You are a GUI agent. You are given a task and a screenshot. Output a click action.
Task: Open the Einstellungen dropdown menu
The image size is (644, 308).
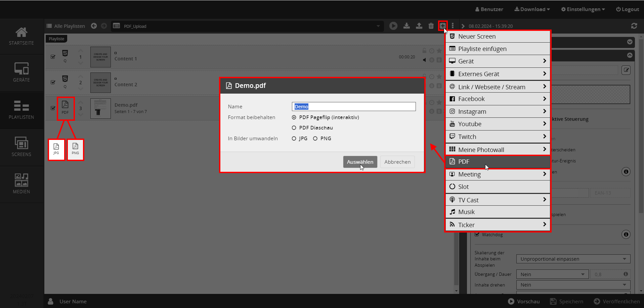pos(583,9)
